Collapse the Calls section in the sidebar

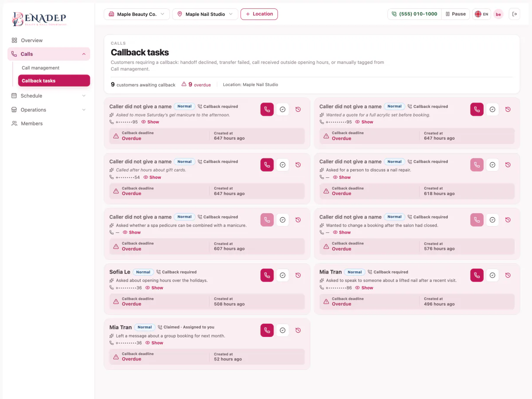pos(49,54)
